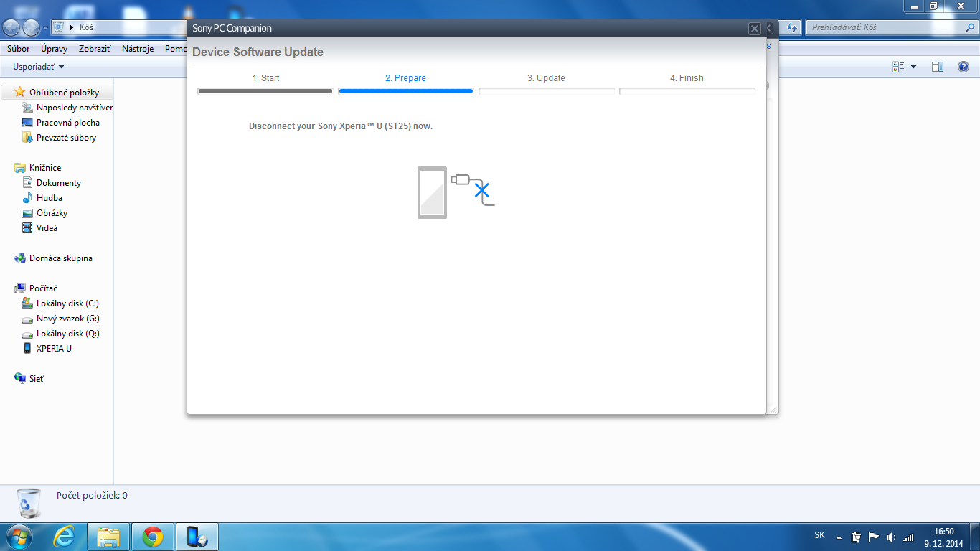Open Lokálny disk (Q:)

point(60,334)
